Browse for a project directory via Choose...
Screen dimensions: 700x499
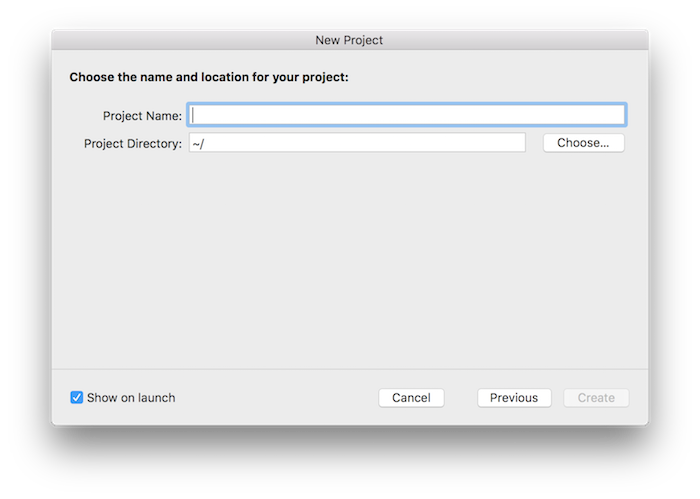point(583,143)
